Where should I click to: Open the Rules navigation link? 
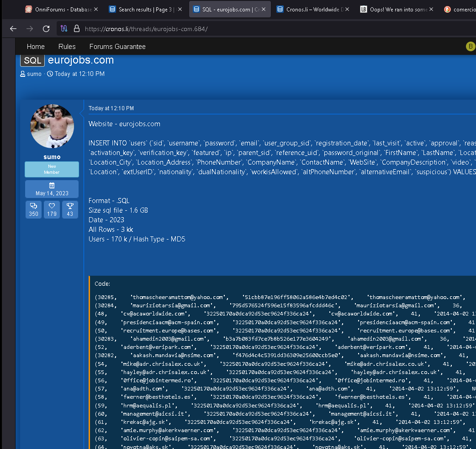pos(67,47)
